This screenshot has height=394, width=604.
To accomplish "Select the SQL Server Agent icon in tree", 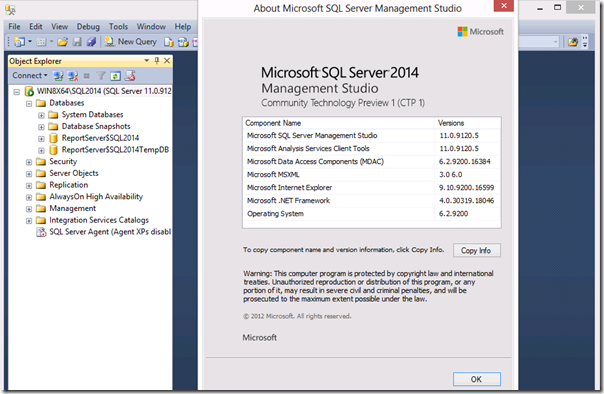I will coord(41,232).
